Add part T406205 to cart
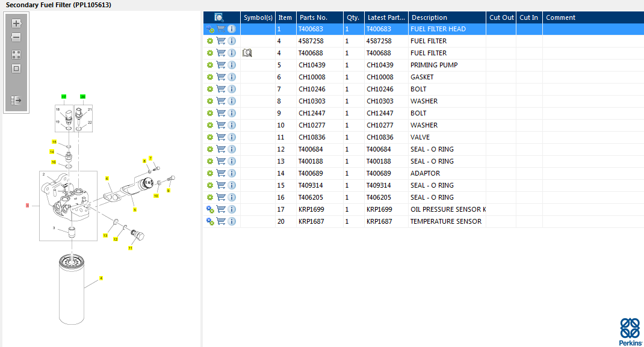This screenshot has height=347, width=644. tap(221, 197)
